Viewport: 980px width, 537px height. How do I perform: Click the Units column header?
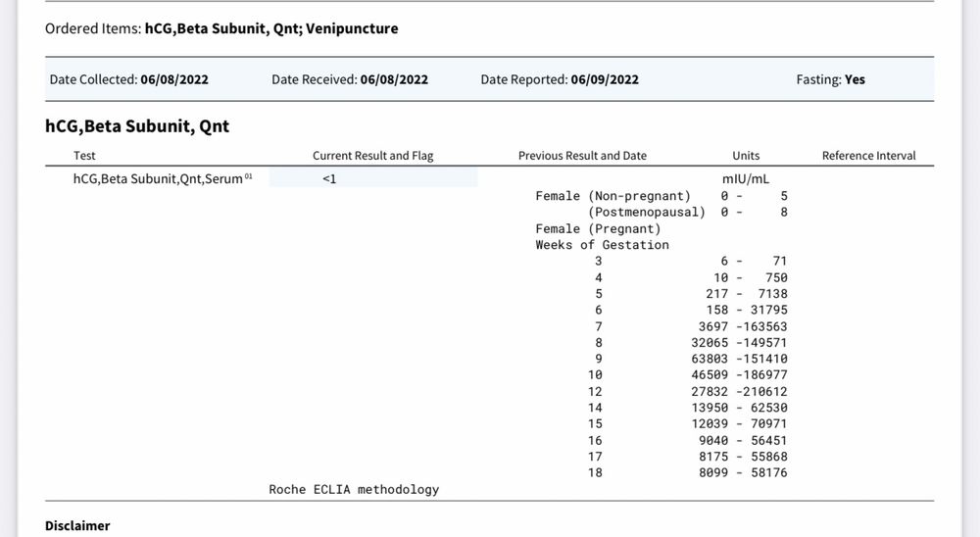[x=746, y=156]
